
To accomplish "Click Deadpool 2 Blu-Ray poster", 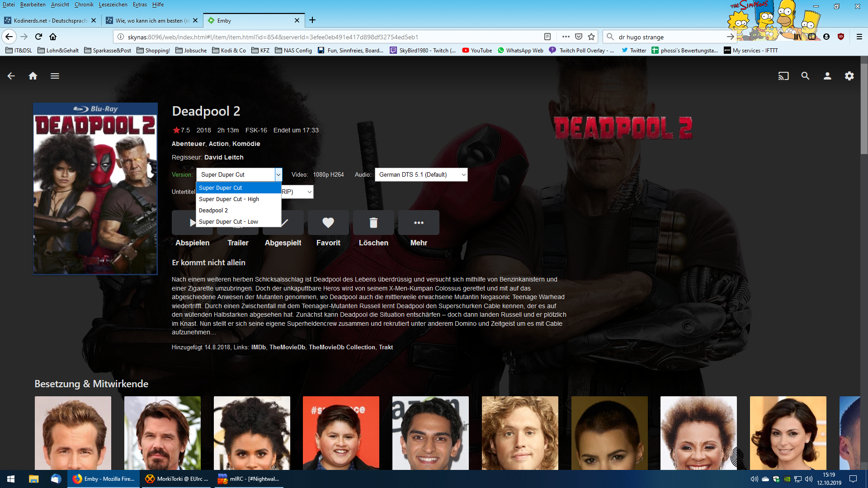I will [95, 189].
